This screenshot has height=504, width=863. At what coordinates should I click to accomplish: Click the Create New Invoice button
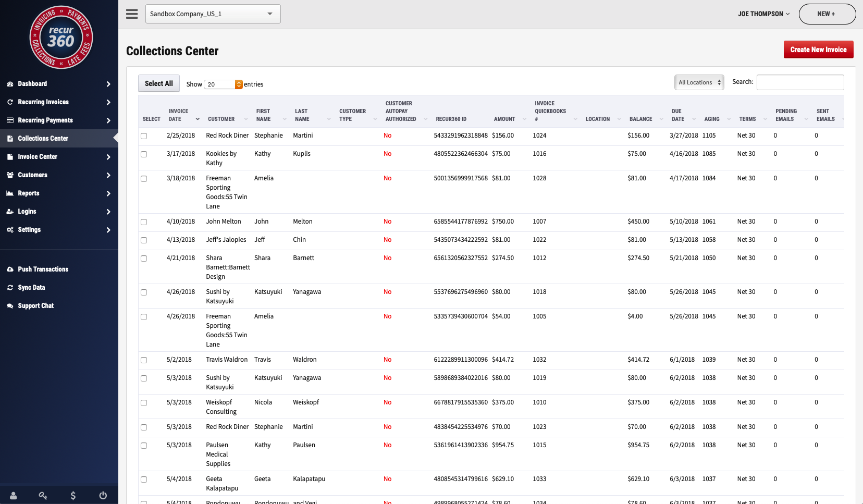pos(818,49)
